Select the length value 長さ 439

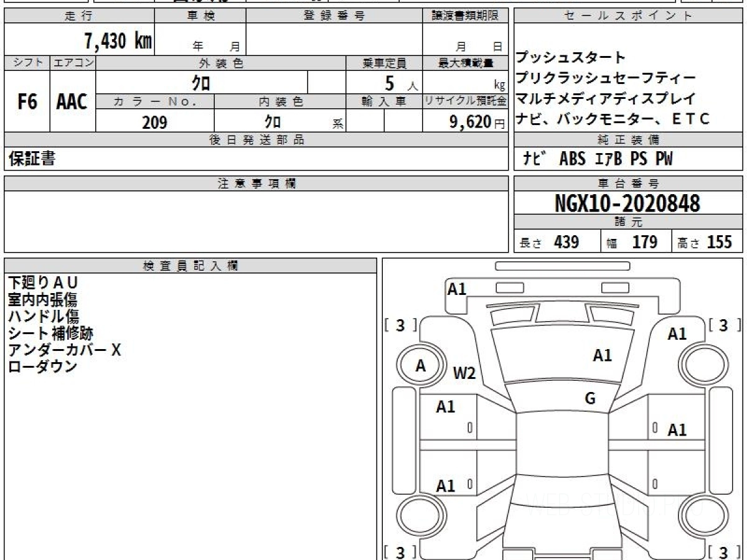[550, 242]
